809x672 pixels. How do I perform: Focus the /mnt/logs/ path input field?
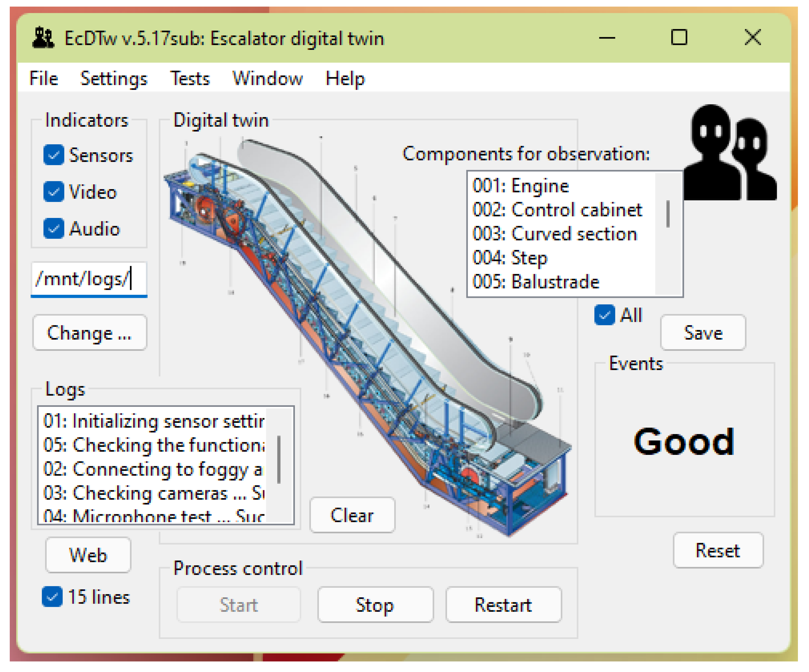coord(89,279)
